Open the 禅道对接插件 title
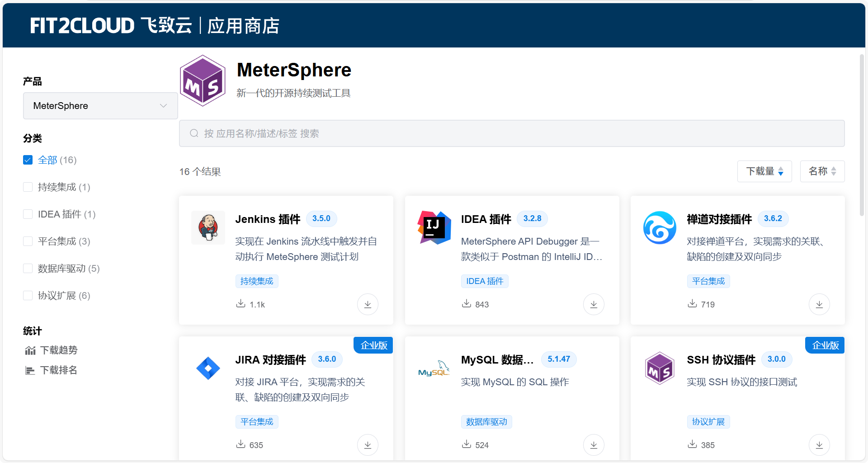 coord(719,219)
